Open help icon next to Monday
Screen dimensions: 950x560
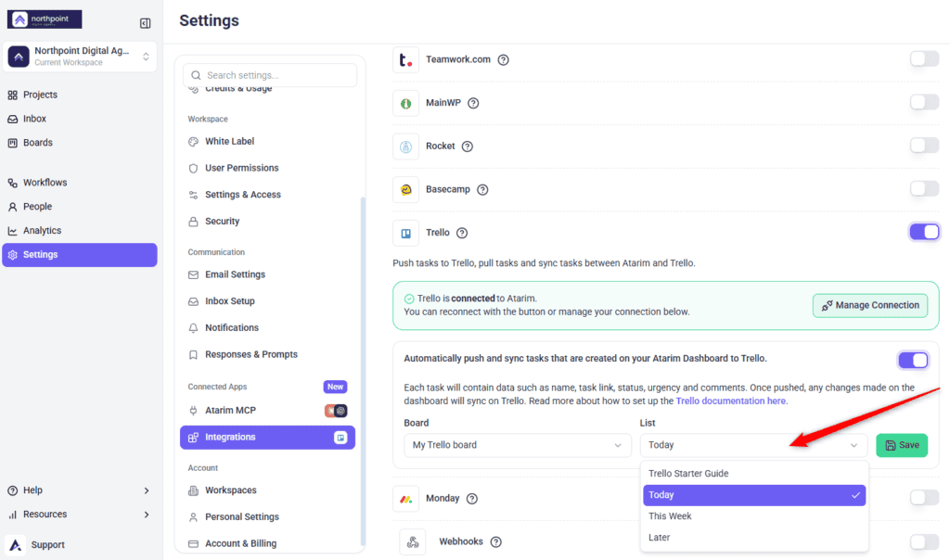(472, 499)
